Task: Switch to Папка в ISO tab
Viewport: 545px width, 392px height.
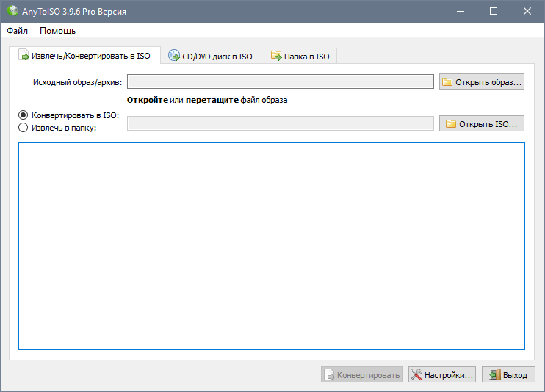Action: [300, 56]
